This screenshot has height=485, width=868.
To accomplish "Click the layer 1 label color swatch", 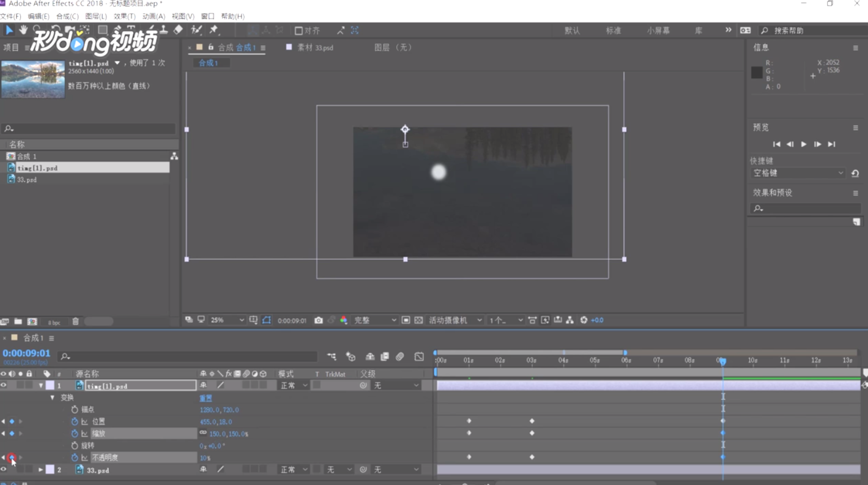I will coord(50,386).
